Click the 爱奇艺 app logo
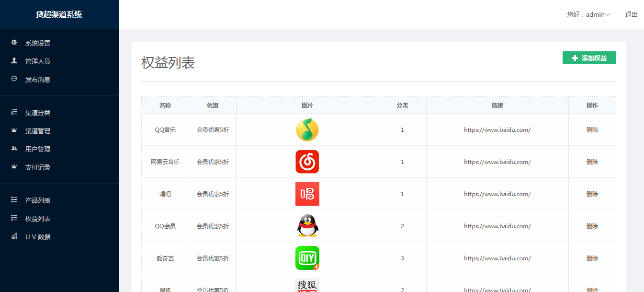 tap(307, 258)
